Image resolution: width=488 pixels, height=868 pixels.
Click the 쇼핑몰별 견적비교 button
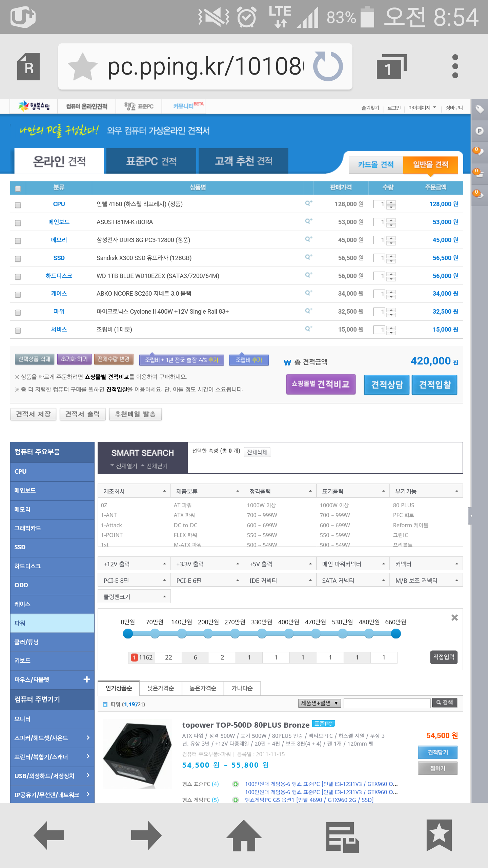click(321, 384)
